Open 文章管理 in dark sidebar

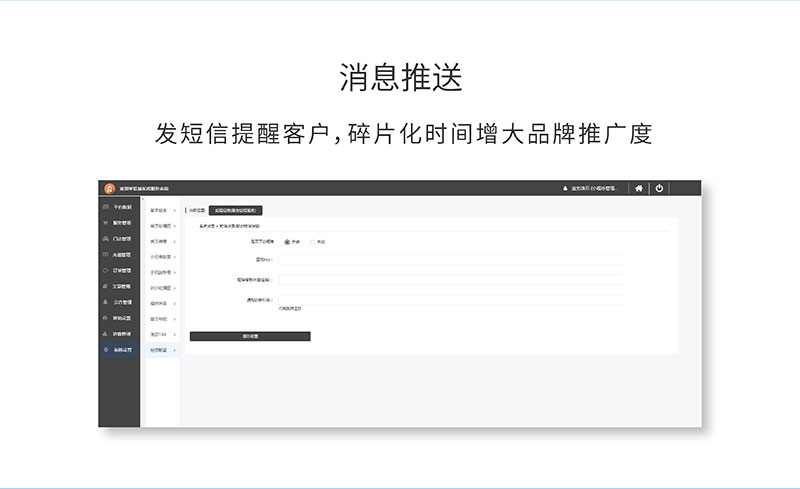point(119,286)
